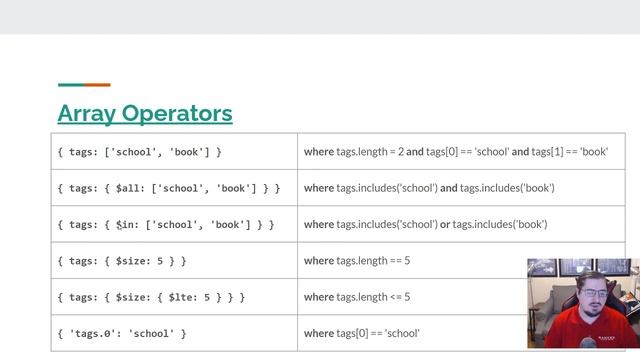
Task: Click the tags.length = 2 explanation cell
Action: coord(461,151)
